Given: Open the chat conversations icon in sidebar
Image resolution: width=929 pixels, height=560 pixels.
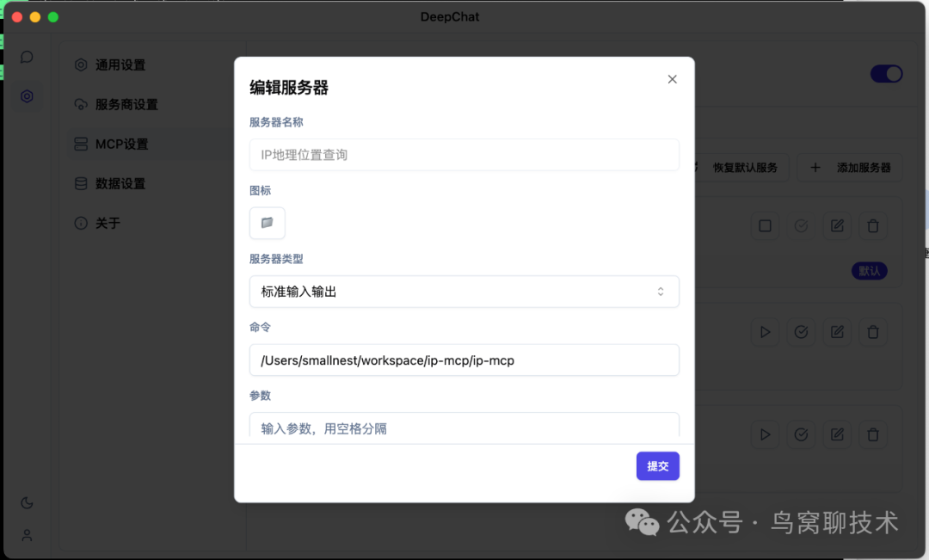Looking at the screenshot, I should click(x=27, y=57).
